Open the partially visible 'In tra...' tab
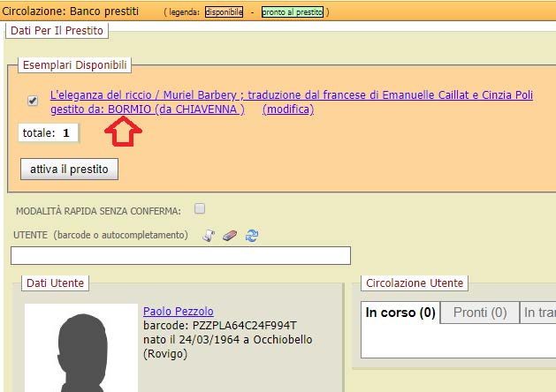 (x=539, y=313)
